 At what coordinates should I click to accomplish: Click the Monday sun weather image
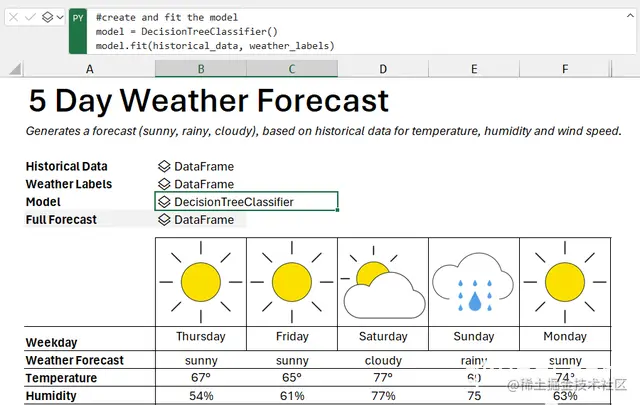(x=565, y=282)
